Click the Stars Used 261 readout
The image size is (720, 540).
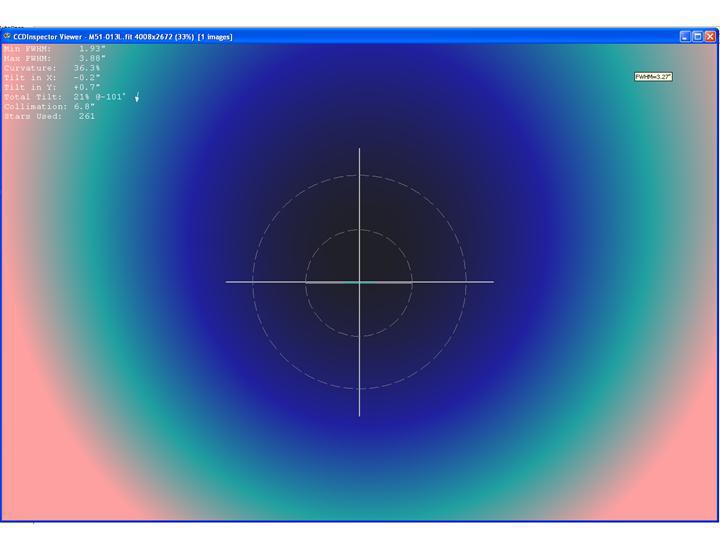click(x=49, y=116)
